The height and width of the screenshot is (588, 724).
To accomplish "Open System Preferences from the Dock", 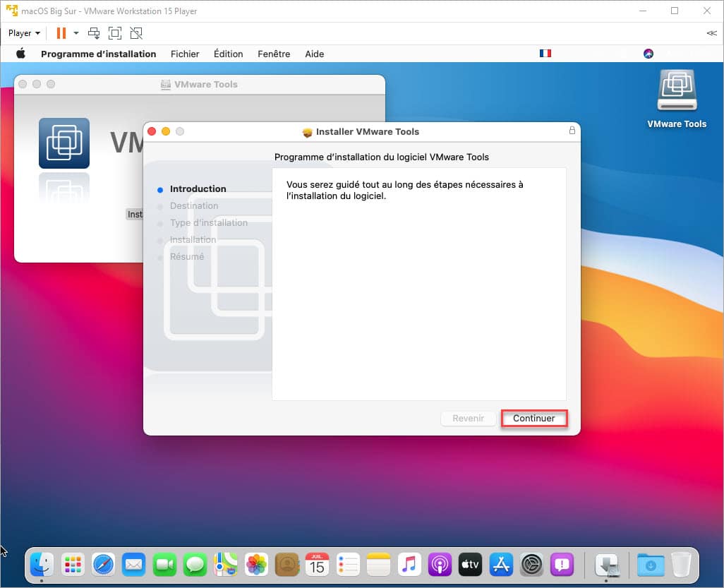I will point(531,565).
